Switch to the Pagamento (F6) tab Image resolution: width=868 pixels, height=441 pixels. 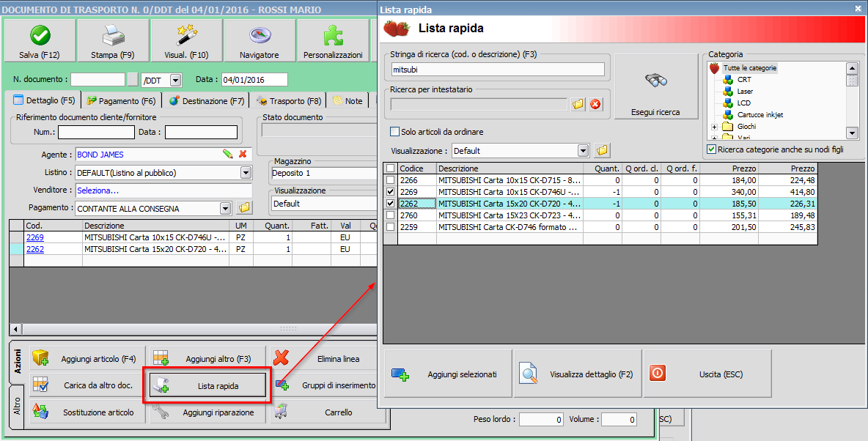pyautogui.click(x=121, y=100)
